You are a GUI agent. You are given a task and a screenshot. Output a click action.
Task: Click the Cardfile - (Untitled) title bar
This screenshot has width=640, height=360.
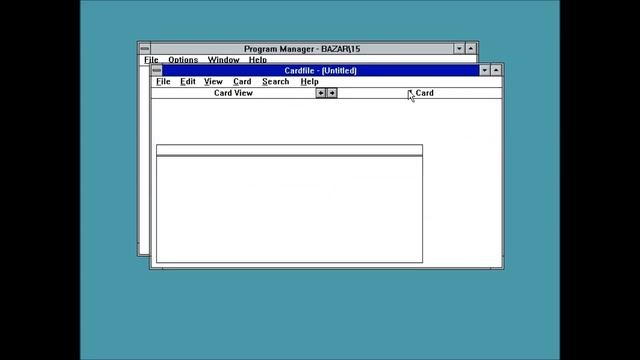coord(320,70)
